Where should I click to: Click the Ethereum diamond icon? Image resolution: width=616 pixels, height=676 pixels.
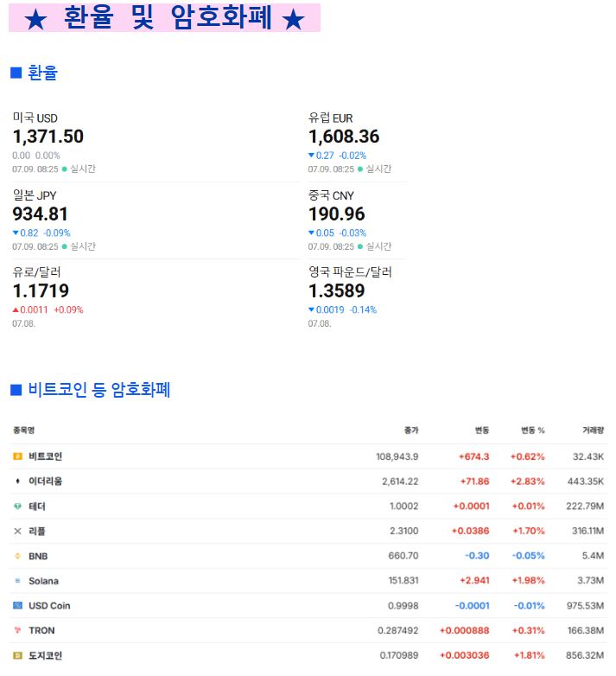coord(17,481)
